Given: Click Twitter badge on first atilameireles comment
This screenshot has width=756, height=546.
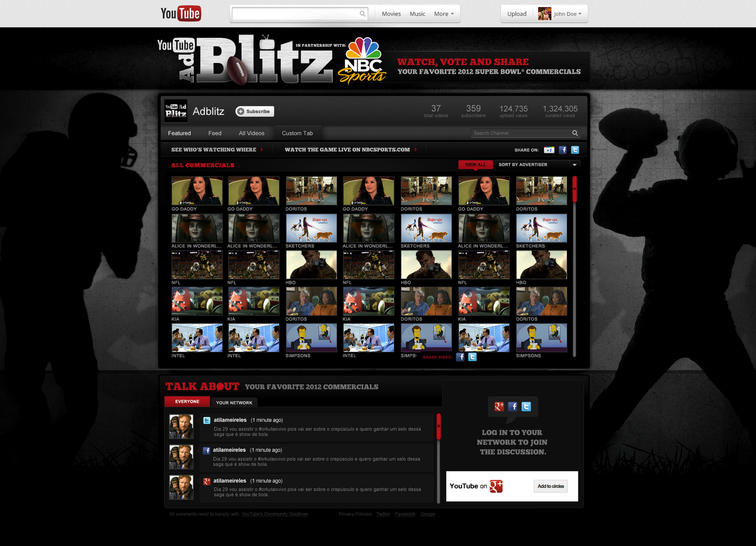Looking at the screenshot, I should click(207, 420).
